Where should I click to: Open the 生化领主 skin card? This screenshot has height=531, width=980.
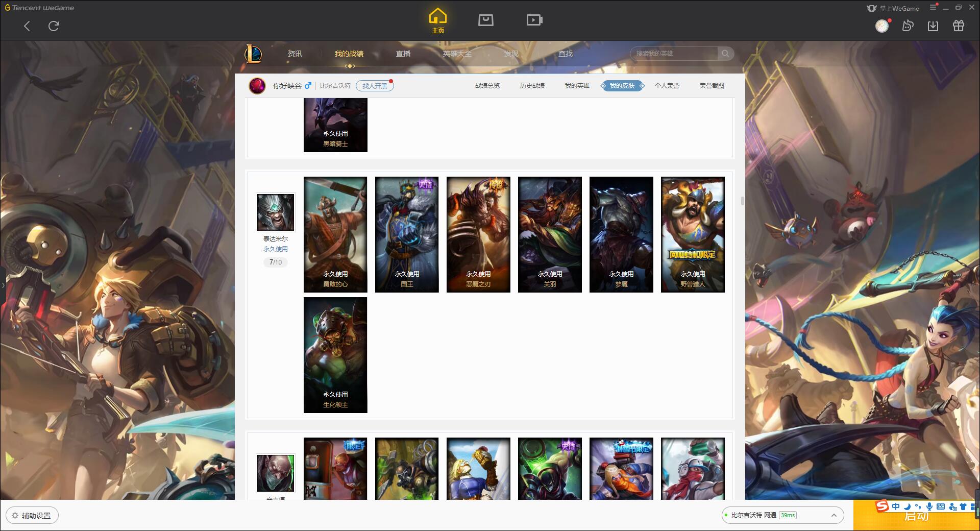[x=335, y=355]
